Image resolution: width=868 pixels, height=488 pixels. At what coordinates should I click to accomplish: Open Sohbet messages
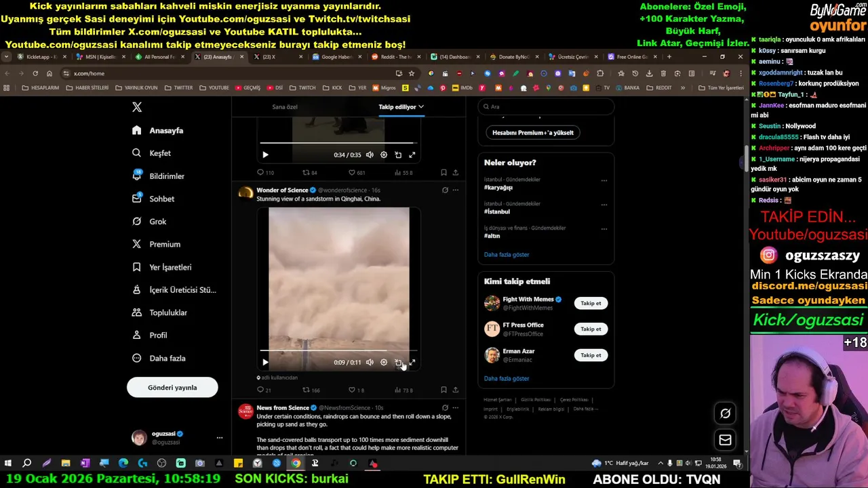[153, 199]
